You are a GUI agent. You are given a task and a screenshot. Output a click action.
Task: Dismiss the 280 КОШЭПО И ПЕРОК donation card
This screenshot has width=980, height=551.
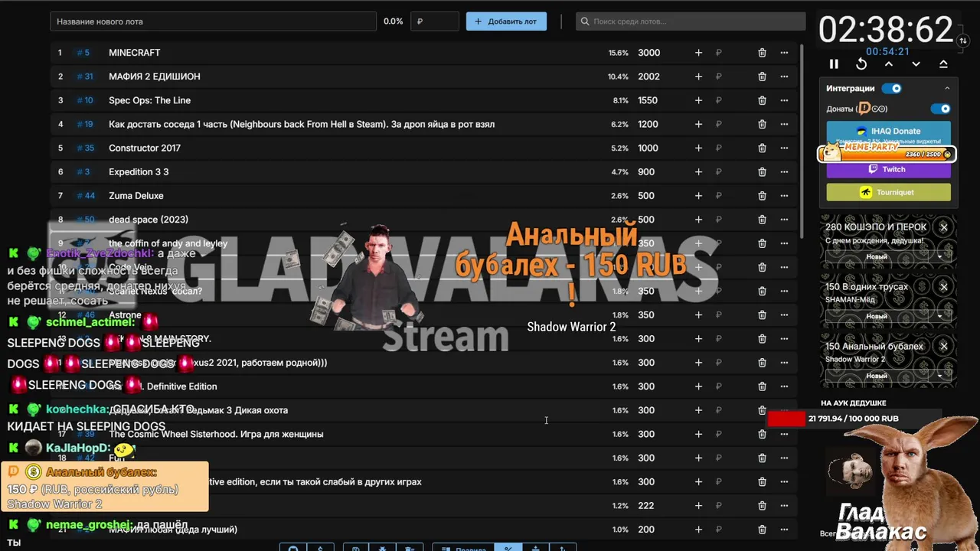[x=944, y=227]
